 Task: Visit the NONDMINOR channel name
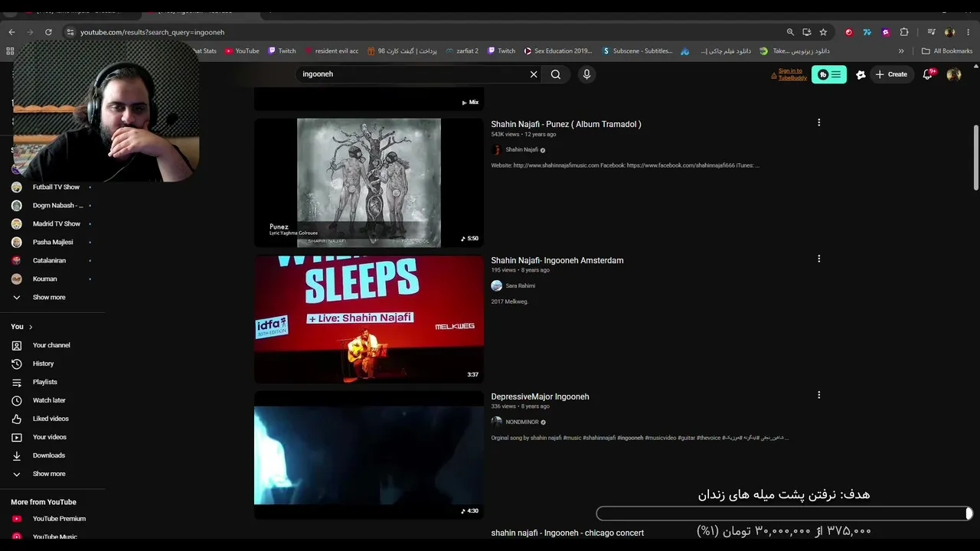[522, 422]
